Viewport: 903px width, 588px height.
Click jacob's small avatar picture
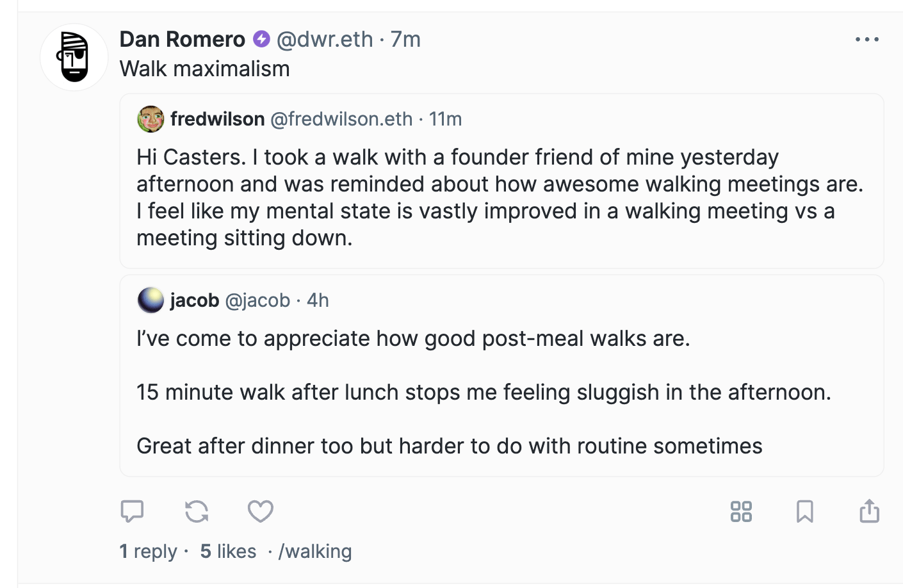tap(151, 300)
